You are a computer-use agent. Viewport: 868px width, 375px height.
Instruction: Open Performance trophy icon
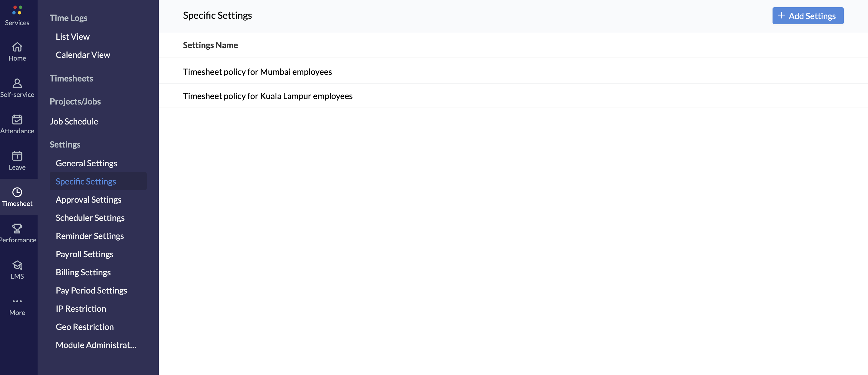click(17, 229)
